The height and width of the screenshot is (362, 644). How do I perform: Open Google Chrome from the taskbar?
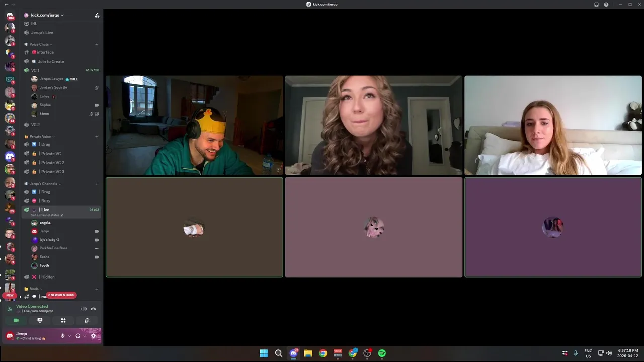pyautogui.click(x=323, y=353)
